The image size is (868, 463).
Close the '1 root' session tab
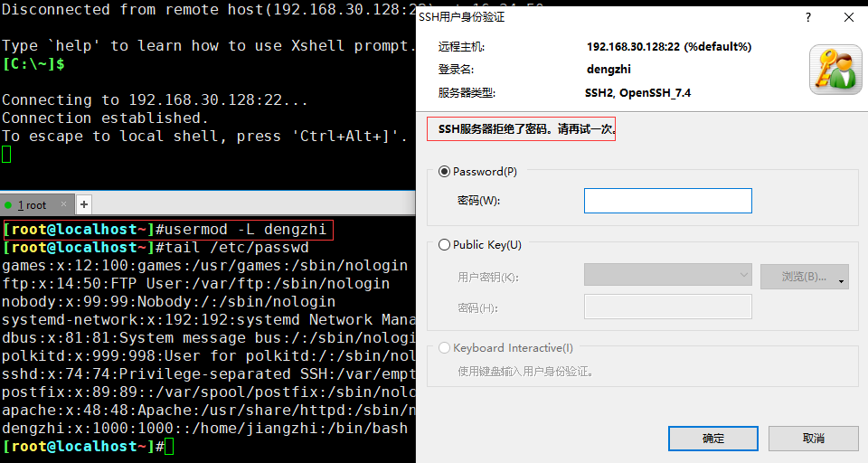click(63, 204)
